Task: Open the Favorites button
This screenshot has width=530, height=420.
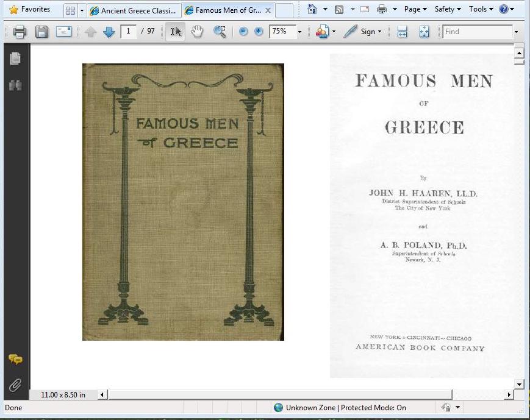Action: pyautogui.click(x=30, y=9)
